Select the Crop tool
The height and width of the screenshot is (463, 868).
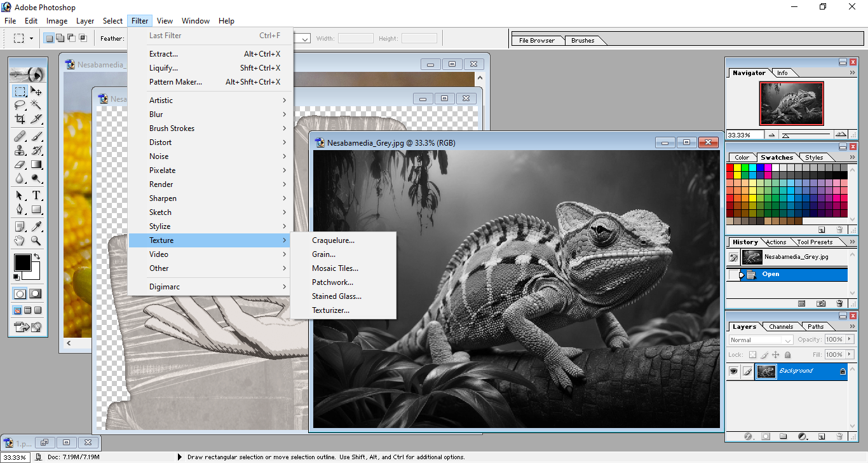(20, 119)
